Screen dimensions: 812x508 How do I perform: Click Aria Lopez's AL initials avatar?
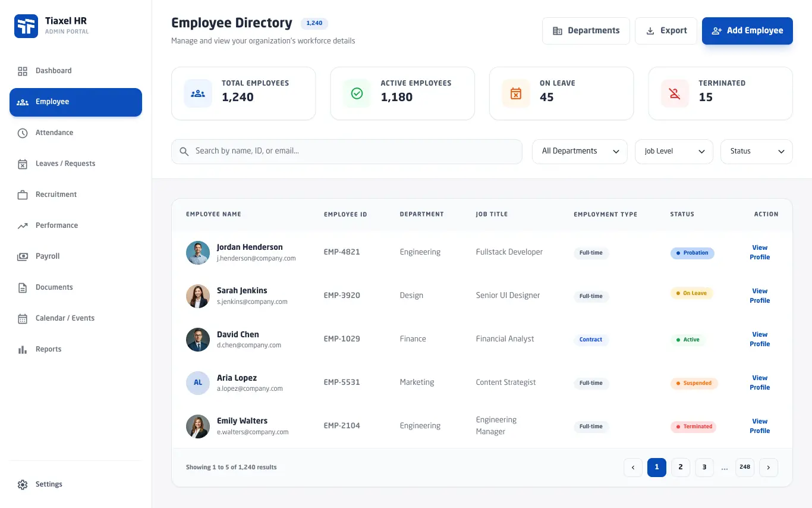pos(198,383)
